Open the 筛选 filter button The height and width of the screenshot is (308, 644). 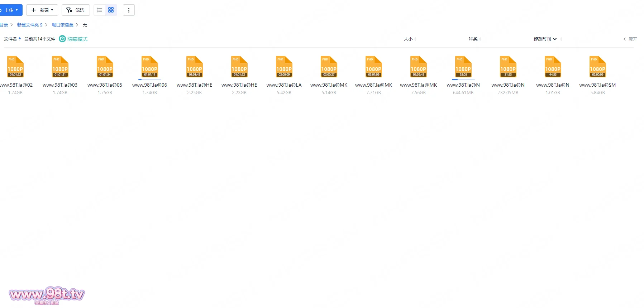(x=76, y=10)
